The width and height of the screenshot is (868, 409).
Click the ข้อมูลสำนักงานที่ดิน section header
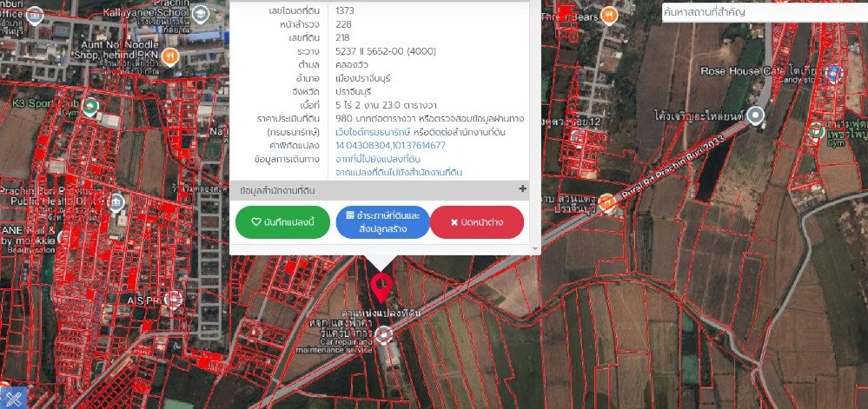click(380, 190)
